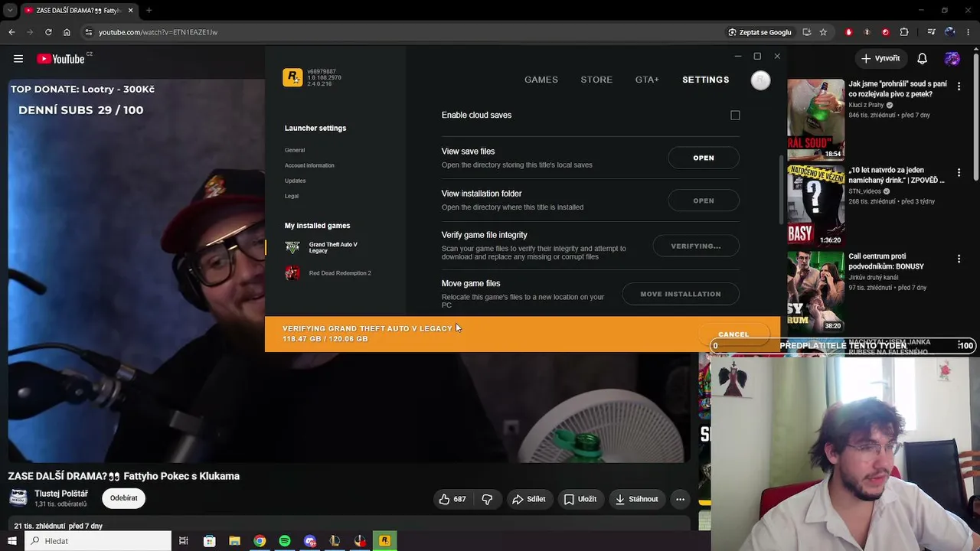The image size is (980, 551).
Task: Open the '10 let natvrdo' video thumbnail
Action: [x=816, y=205]
